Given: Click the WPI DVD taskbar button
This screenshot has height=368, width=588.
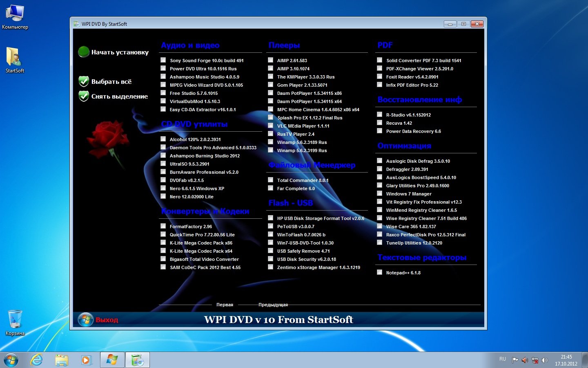Looking at the screenshot, I should 137,360.
